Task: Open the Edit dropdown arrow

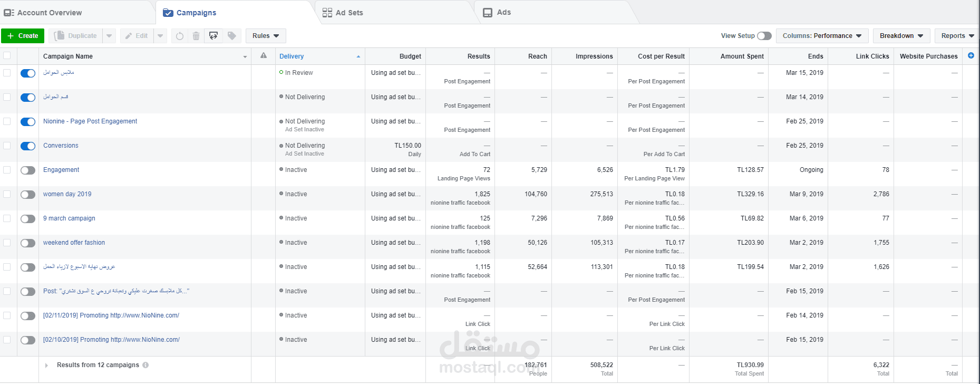Action: point(160,36)
